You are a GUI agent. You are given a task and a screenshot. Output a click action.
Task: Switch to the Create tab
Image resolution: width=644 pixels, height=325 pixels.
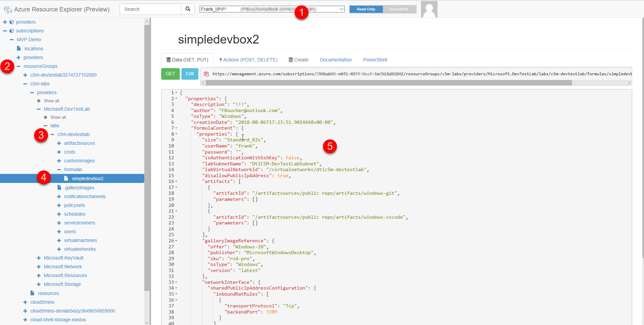click(x=298, y=60)
